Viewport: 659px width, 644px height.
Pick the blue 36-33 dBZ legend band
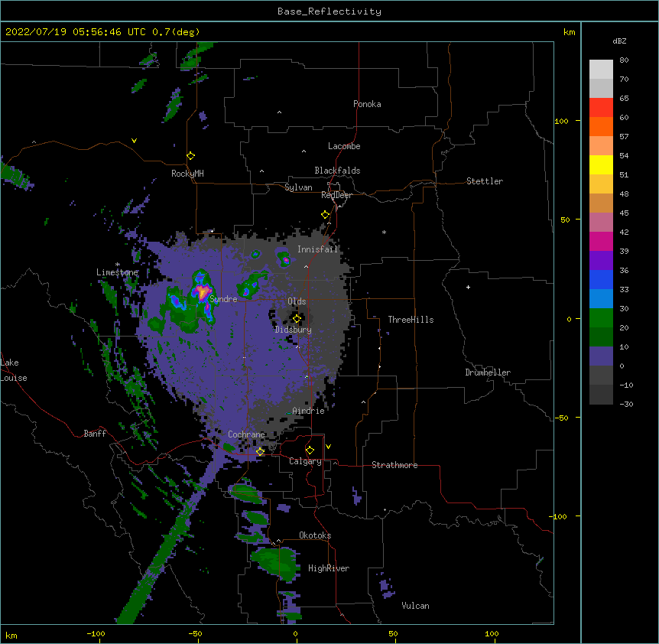point(601,280)
